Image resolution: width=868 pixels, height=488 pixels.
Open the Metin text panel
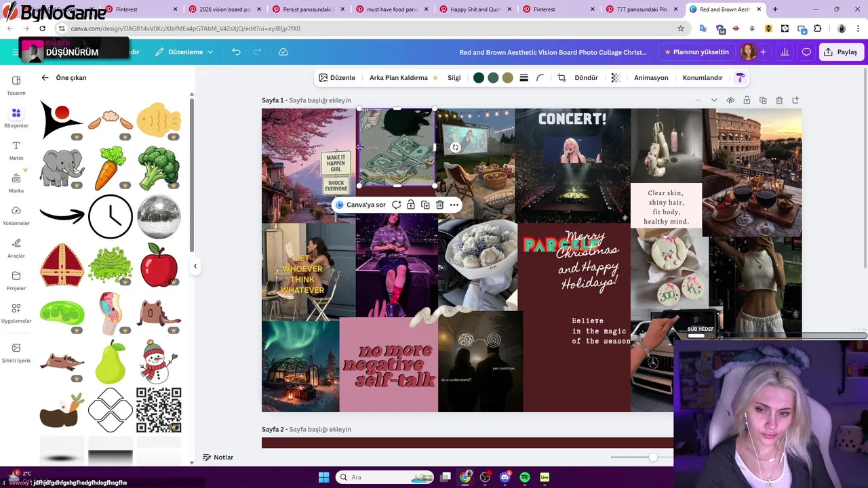click(x=16, y=150)
